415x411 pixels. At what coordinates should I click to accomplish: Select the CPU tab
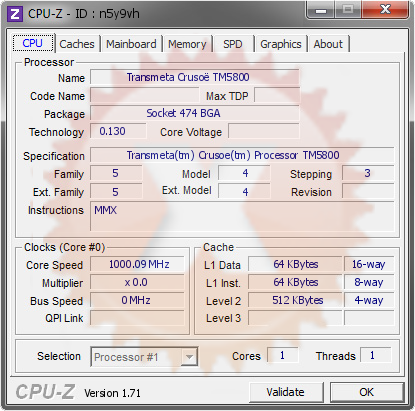[33, 43]
